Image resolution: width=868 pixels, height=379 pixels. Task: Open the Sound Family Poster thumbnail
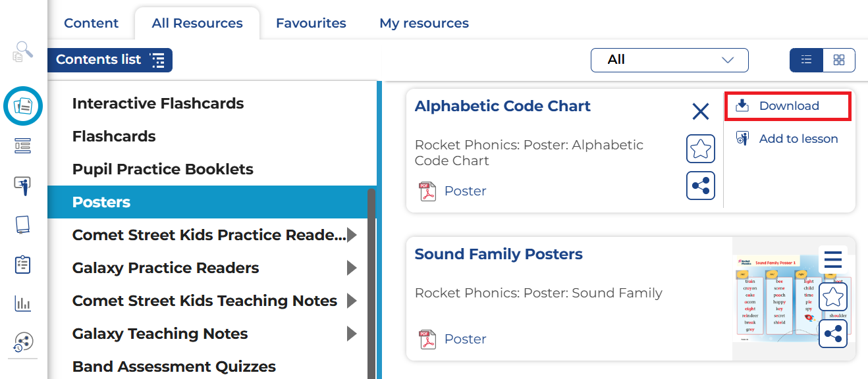point(774,299)
